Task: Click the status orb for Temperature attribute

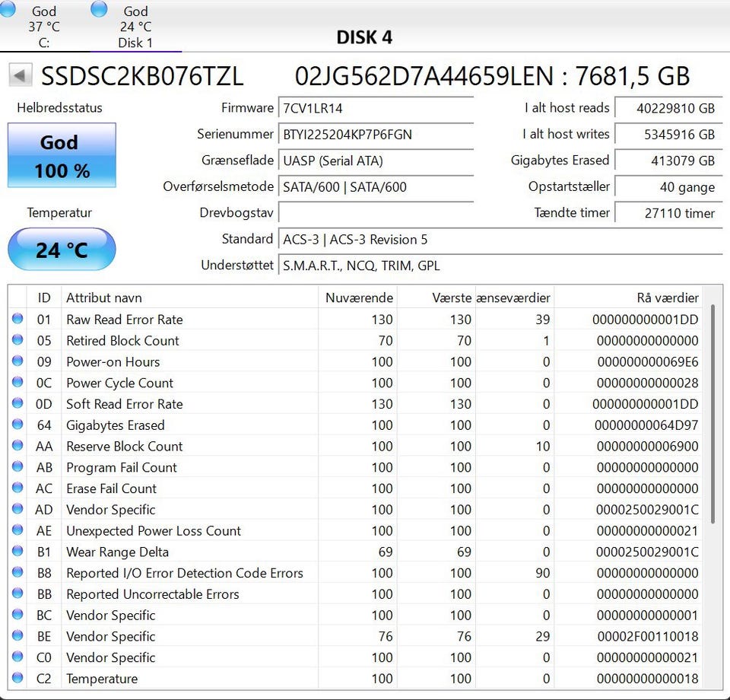Action: [17, 678]
